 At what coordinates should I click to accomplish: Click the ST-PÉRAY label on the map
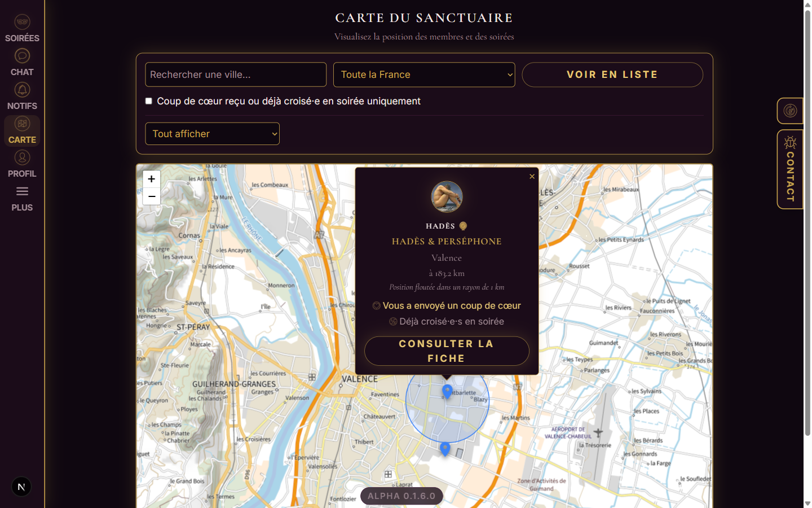pyautogui.click(x=193, y=327)
